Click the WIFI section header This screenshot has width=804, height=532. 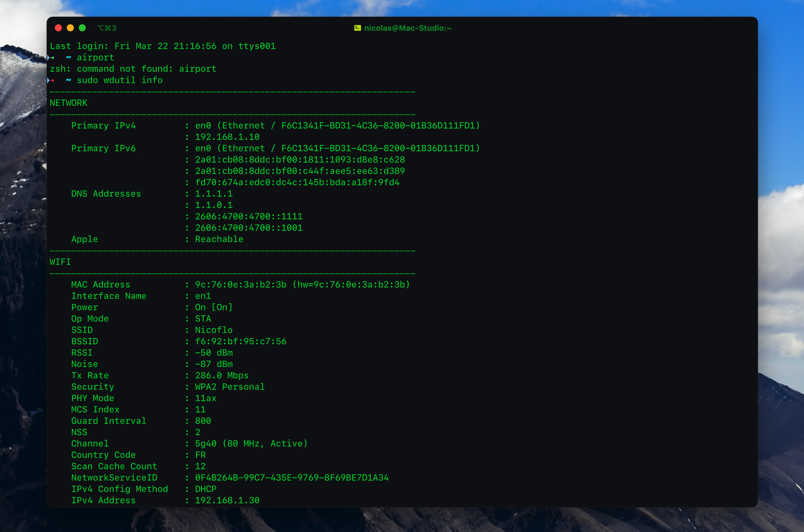pos(60,262)
